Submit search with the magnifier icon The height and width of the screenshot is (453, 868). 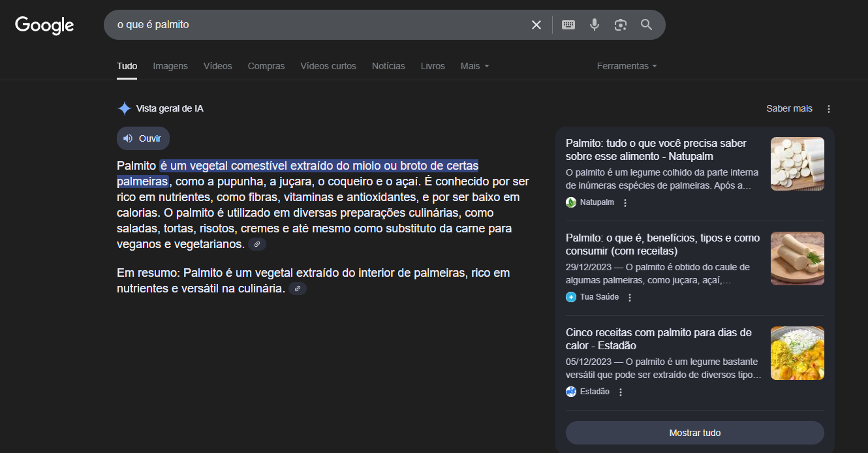tap(647, 25)
